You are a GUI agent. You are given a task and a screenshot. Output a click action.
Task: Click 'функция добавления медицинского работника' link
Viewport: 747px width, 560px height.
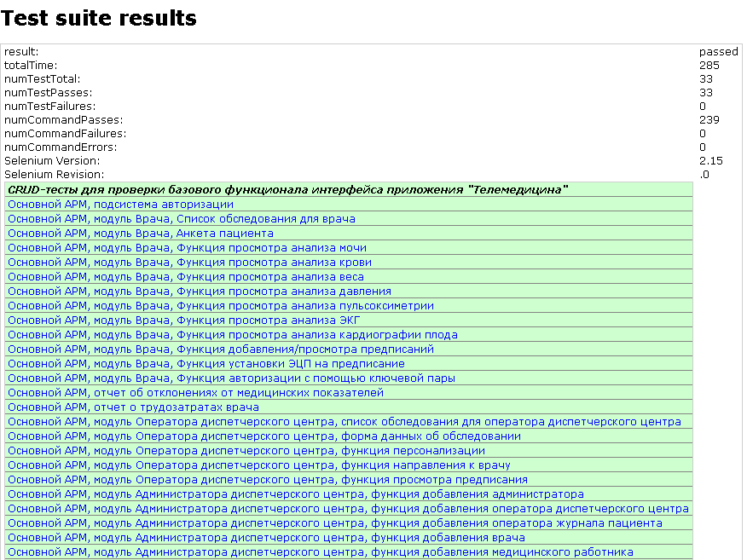click(321, 552)
